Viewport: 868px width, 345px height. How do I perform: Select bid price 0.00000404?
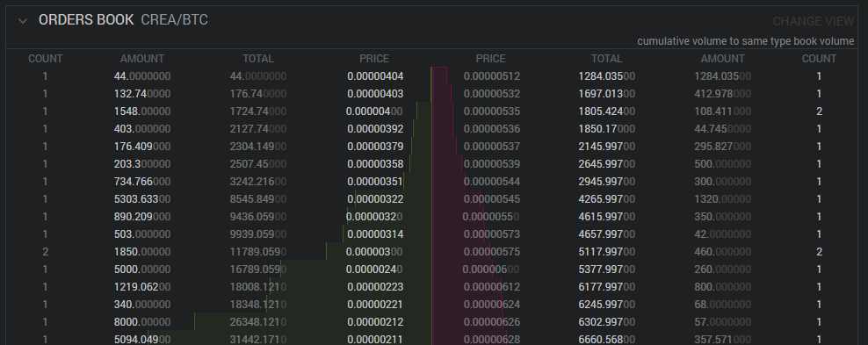click(375, 76)
